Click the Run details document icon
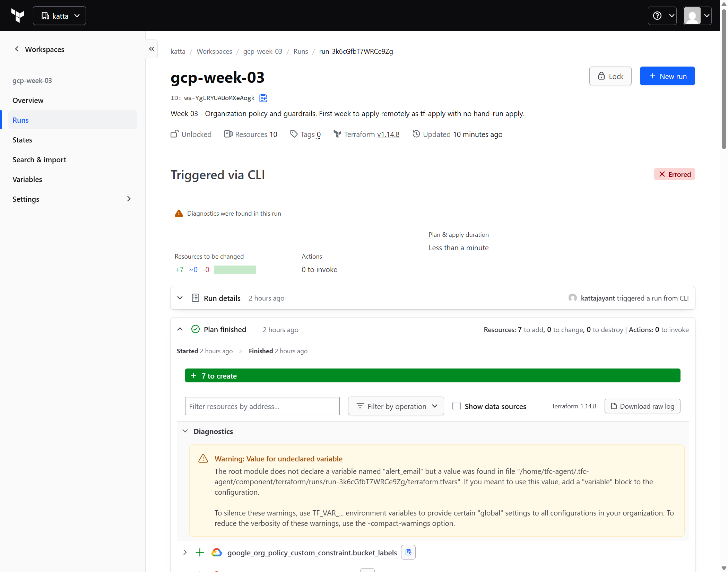Screen dimensions: 728x572 [x=196, y=298]
